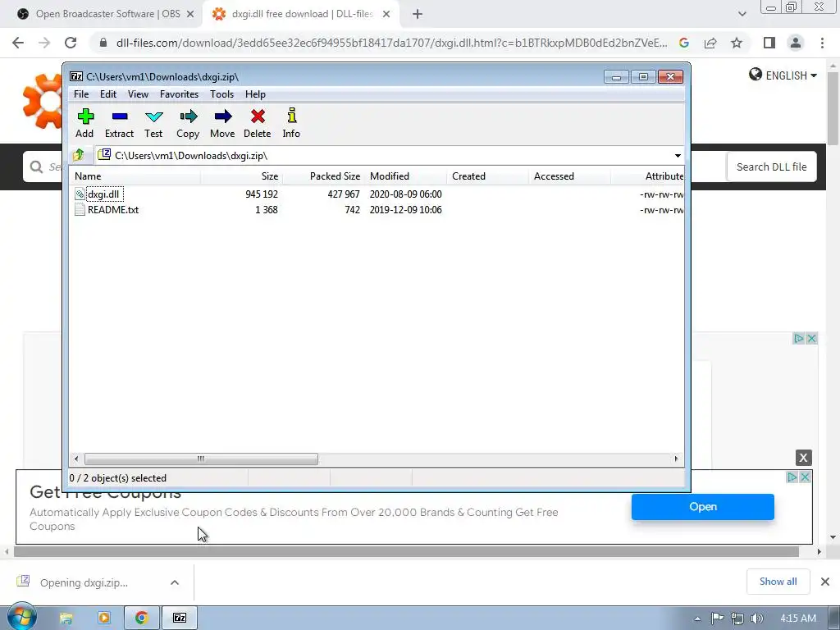Click the 4:15 AM taskbar clock
This screenshot has width=840, height=630.
pos(798,619)
